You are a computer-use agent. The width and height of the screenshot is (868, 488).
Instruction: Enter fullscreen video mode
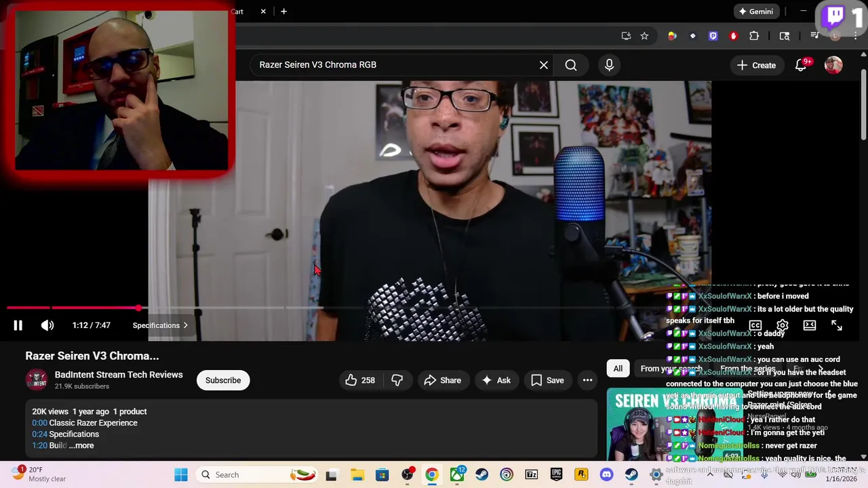tap(837, 325)
